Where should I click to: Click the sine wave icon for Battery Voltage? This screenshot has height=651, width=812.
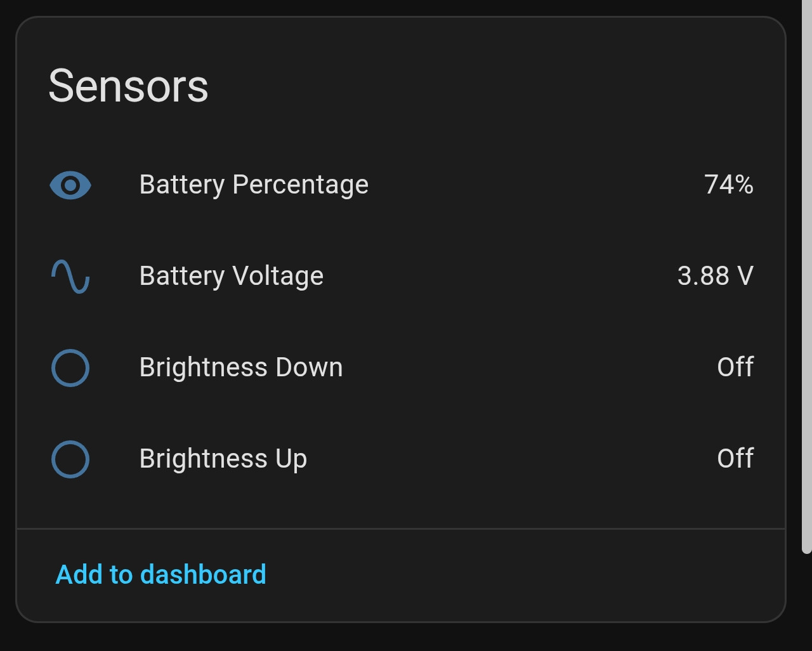point(70,277)
